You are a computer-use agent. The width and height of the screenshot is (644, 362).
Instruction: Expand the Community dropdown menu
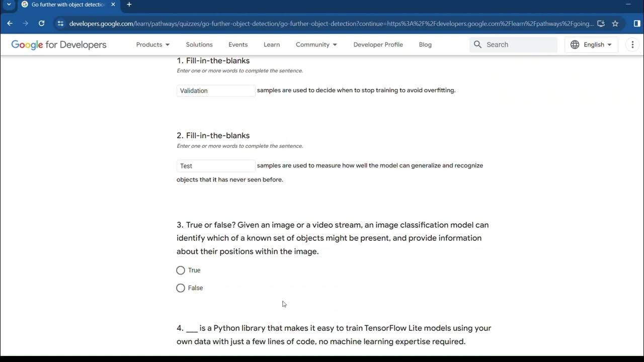(316, 44)
